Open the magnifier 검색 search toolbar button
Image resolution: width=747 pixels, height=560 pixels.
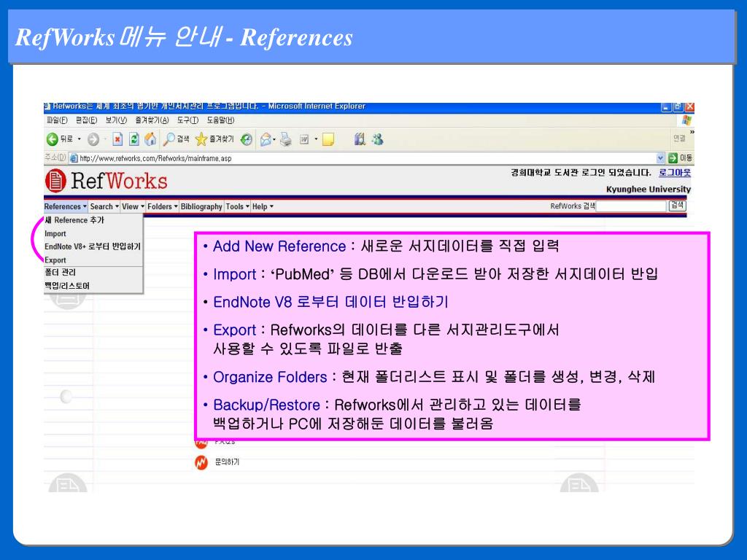(176, 139)
